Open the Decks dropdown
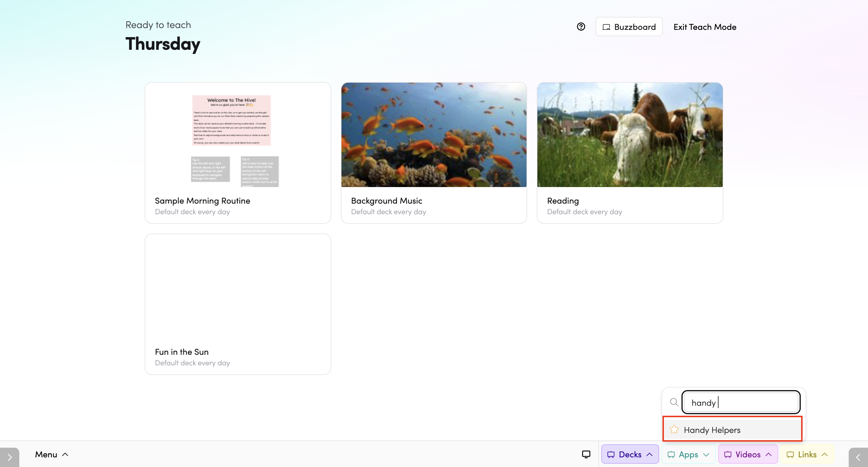The height and width of the screenshot is (467, 868). tap(630, 454)
